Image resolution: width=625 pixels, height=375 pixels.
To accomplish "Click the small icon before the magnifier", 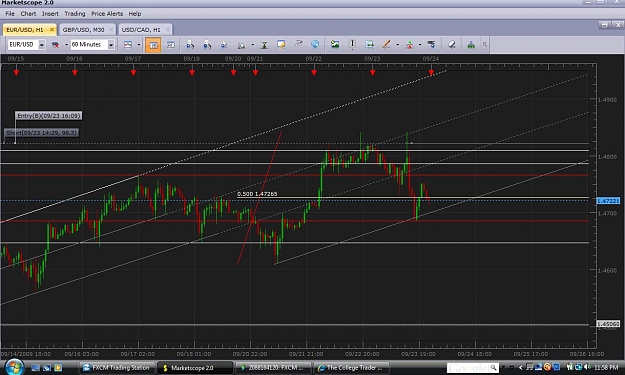I will coord(224,45).
